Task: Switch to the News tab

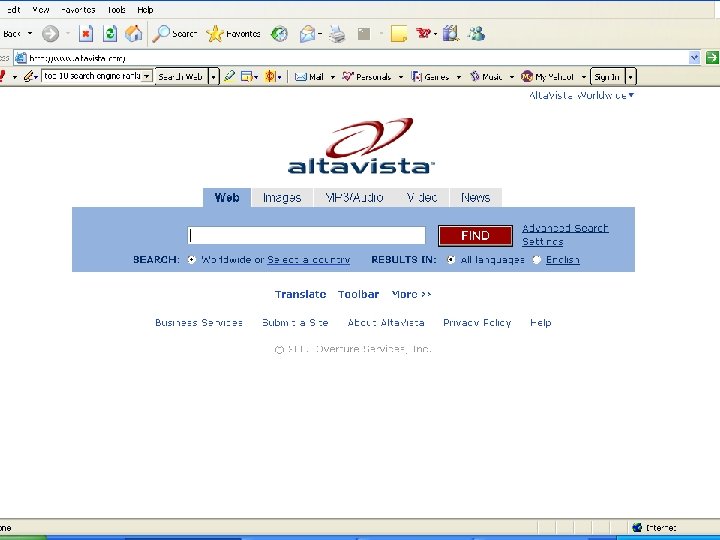Action: (x=476, y=197)
